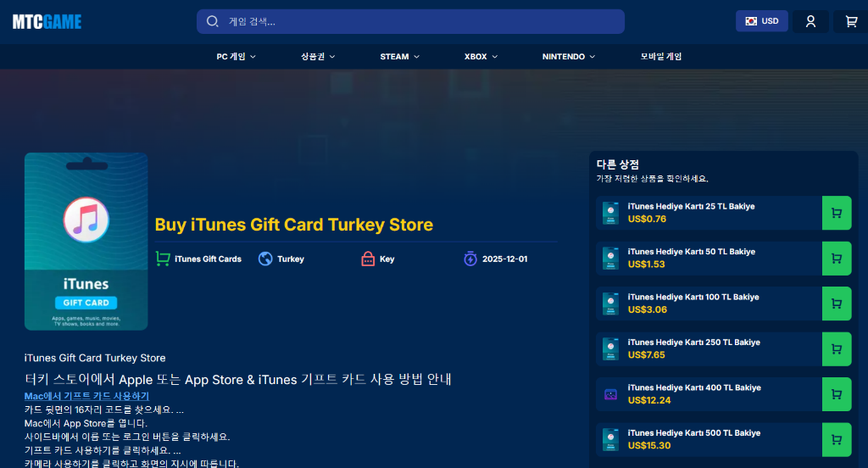
Task: Open the Mac에서 기프트 카드 사용하기 link
Action: click(86, 396)
